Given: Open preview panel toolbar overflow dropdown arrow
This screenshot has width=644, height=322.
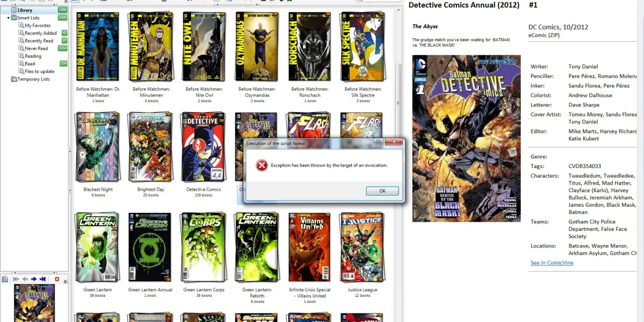Looking at the screenshot, I should pos(65,282).
